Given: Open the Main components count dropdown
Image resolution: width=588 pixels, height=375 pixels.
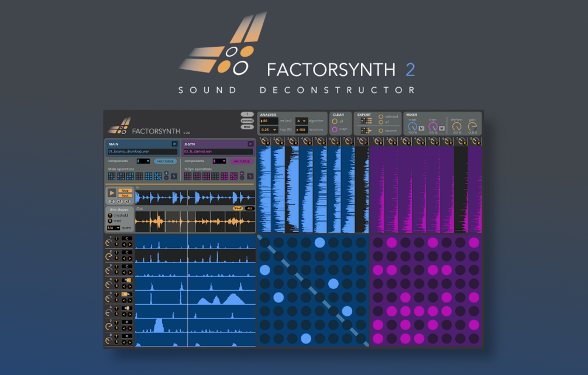Looking at the screenshot, I should click(x=143, y=161).
